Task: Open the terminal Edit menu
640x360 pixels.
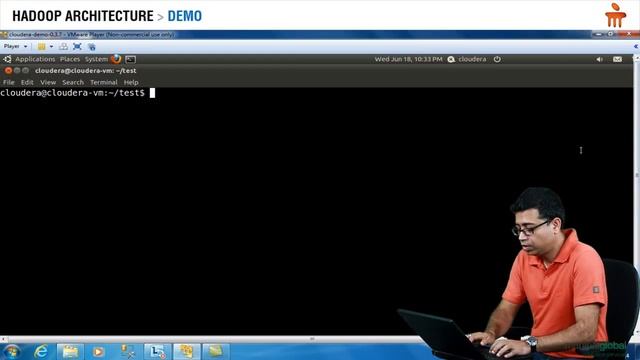Action: (27, 82)
